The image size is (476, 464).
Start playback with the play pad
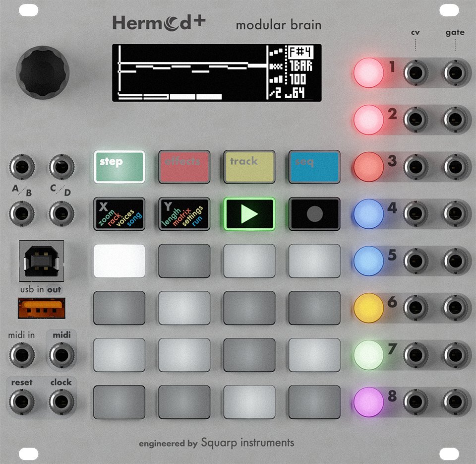[x=248, y=214]
